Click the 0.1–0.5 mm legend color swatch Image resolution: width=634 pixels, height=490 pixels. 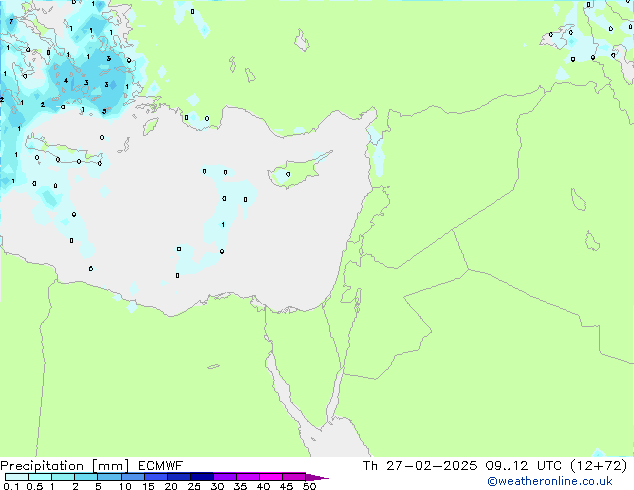[17, 477]
